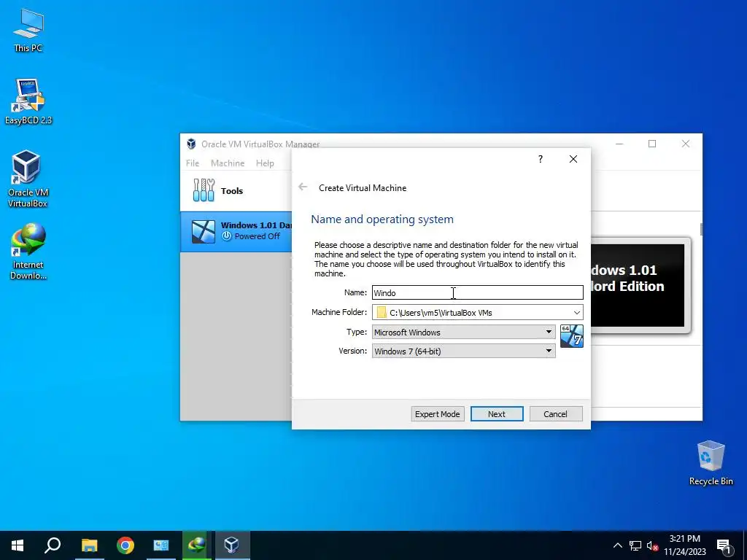
Task: Select EasyBCD 2.3 desktop shortcut
Action: click(x=28, y=101)
